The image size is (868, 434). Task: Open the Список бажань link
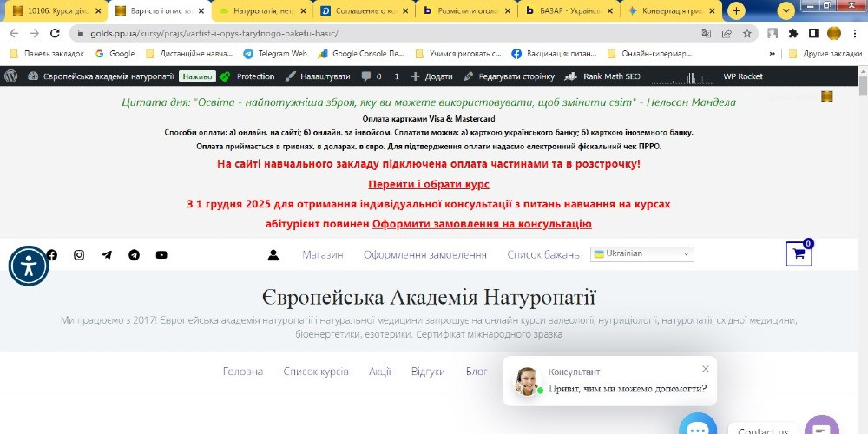(x=543, y=254)
